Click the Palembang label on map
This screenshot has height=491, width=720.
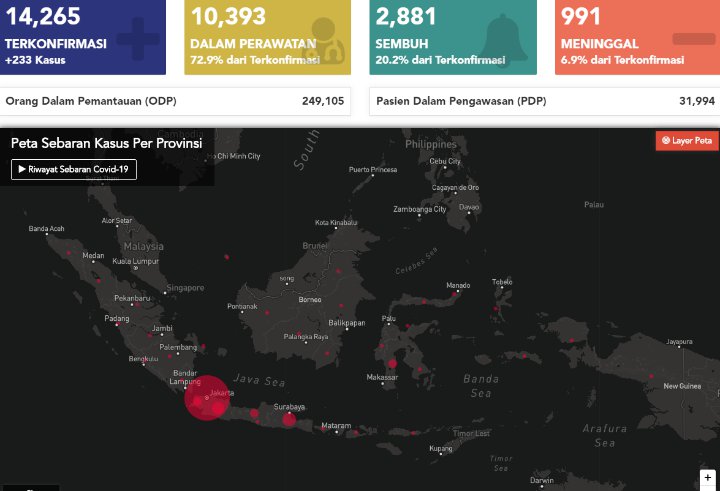pyautogui.click(x=178, y=347)
